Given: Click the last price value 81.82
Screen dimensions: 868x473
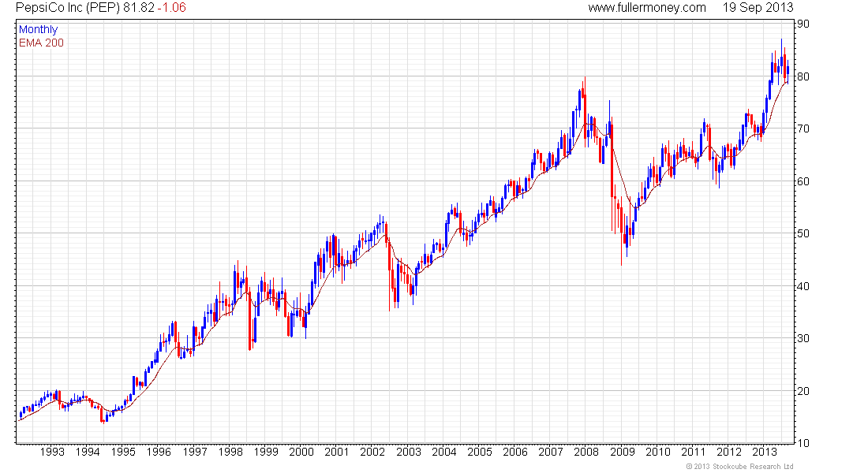Looking at the screenshot, I should 138,8.
